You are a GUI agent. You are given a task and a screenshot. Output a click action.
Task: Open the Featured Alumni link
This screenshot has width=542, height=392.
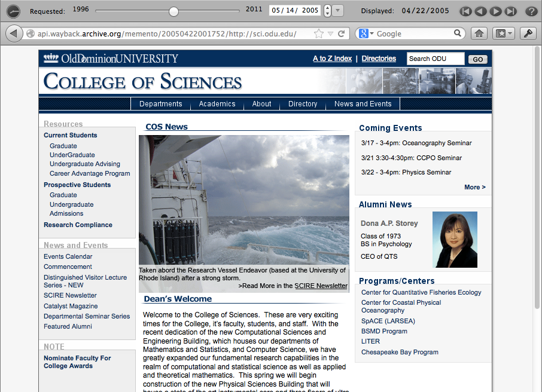[68, 326]
